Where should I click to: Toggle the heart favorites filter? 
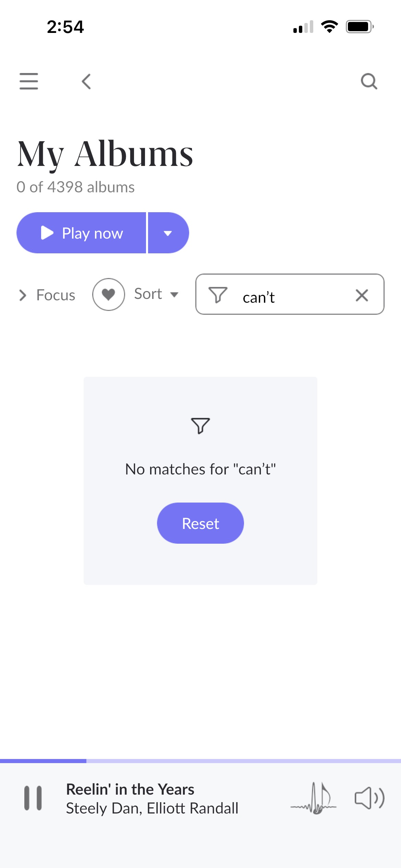109,294
